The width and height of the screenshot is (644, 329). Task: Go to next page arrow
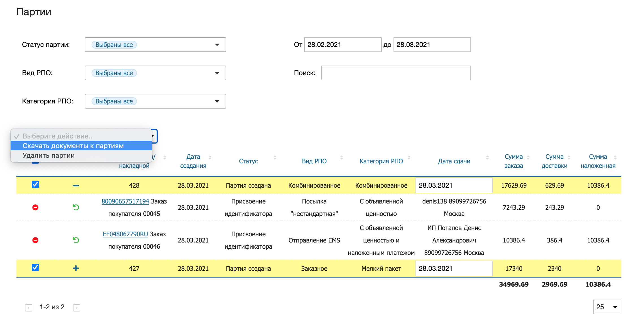point(77,308)
